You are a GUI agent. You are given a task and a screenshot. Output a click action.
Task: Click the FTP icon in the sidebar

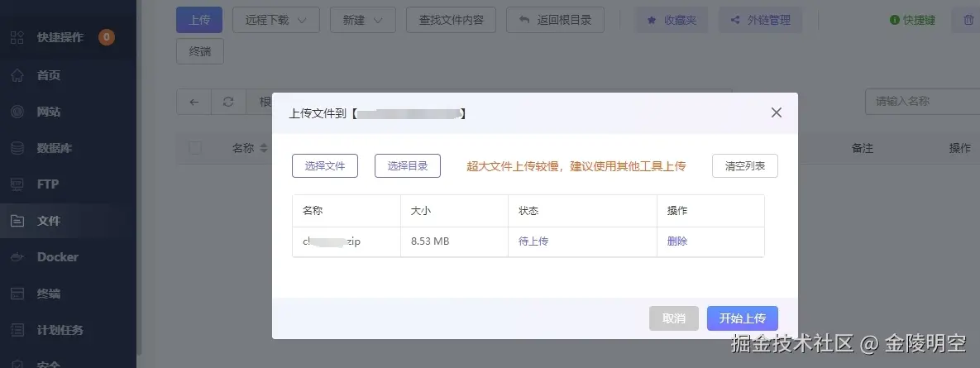point(17,184)
